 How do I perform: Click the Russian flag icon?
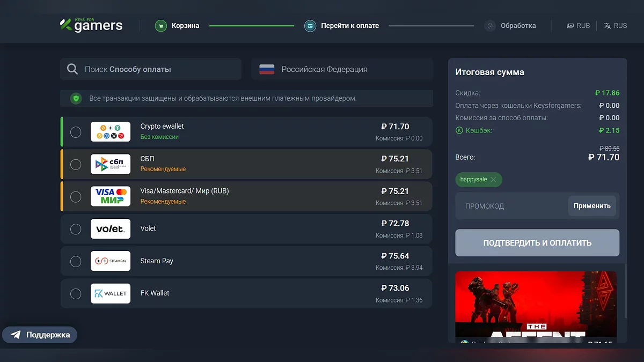(x=267, y=69)
